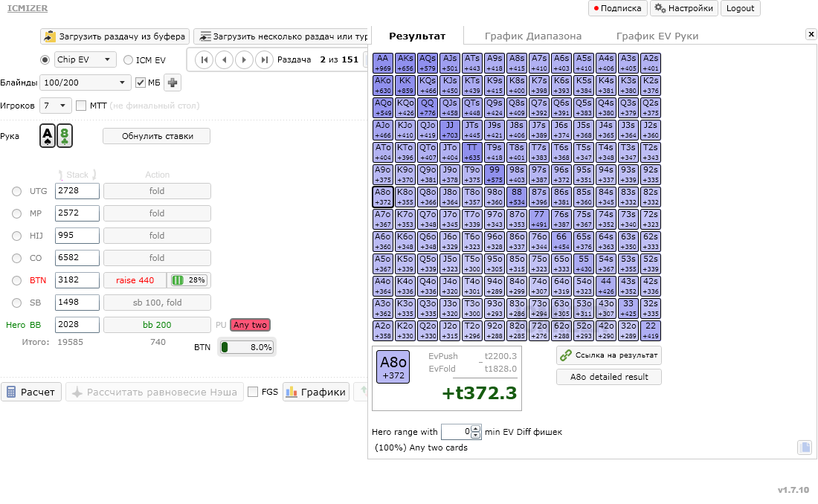This screenshot has width=818, height=504.
Task: Click Logout button
Action: (740, 8)
